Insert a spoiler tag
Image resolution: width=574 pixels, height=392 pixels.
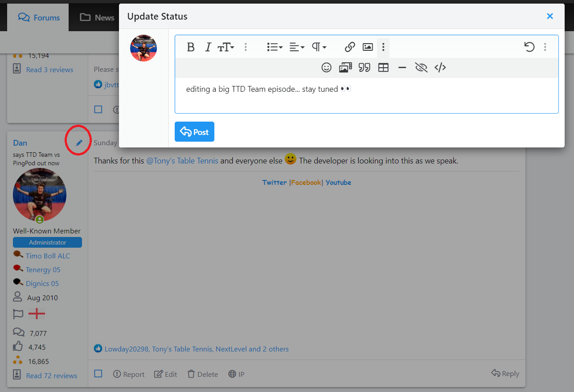(421, 67)
